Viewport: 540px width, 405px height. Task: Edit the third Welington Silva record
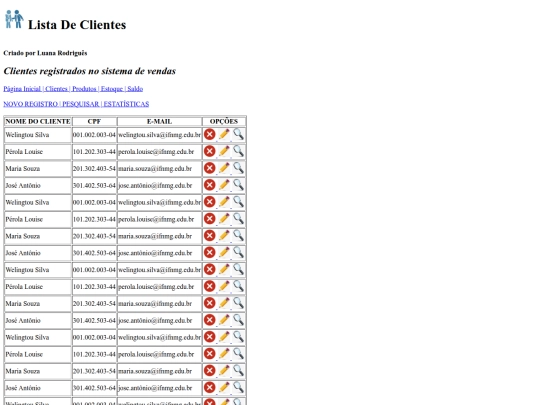coord(224,269)
